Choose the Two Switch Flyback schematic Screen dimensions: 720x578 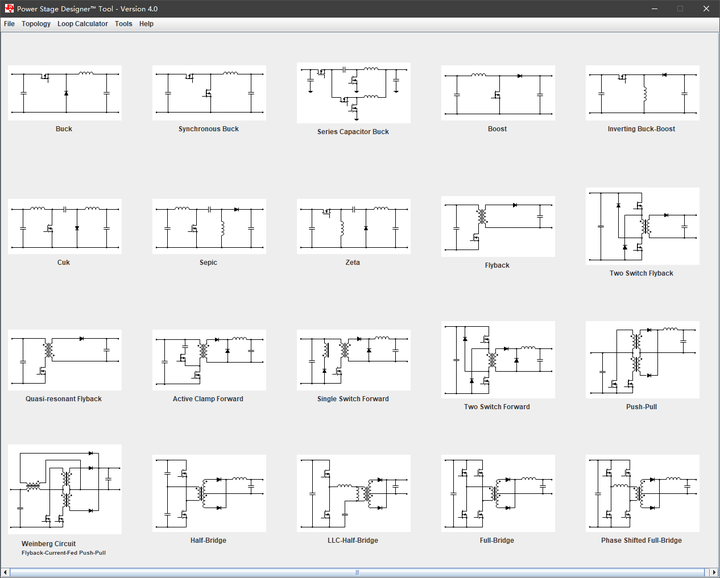point(642,226)
